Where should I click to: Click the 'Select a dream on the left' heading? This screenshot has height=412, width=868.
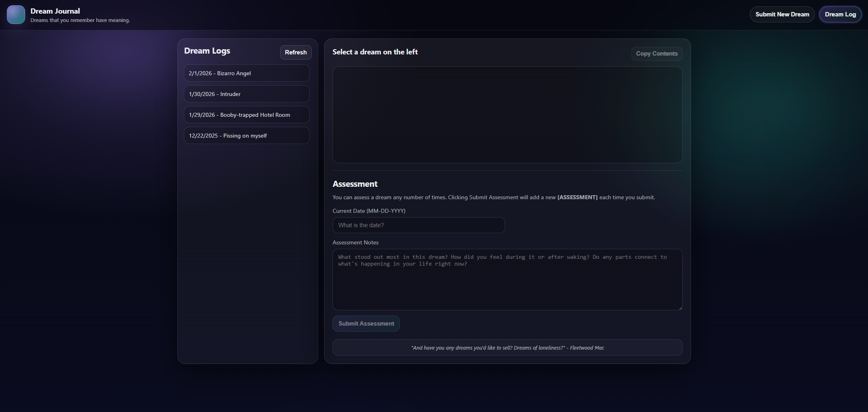375,52
